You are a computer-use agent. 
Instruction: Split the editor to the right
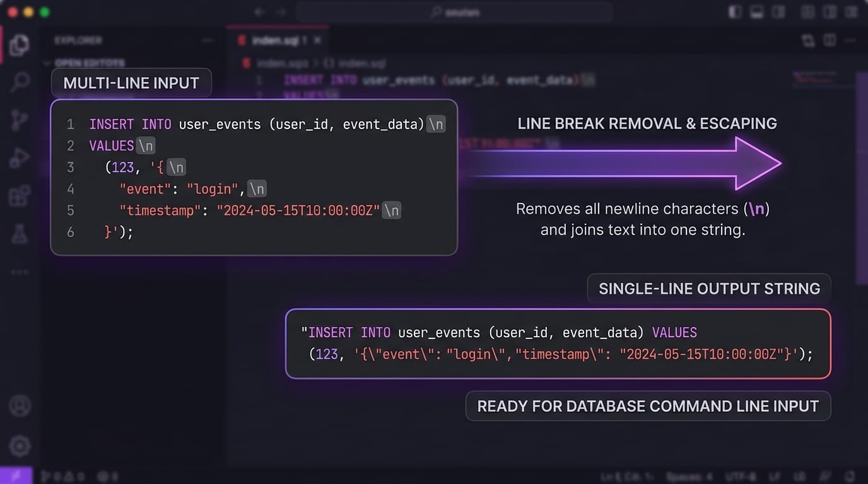click(x=830, y=40)
